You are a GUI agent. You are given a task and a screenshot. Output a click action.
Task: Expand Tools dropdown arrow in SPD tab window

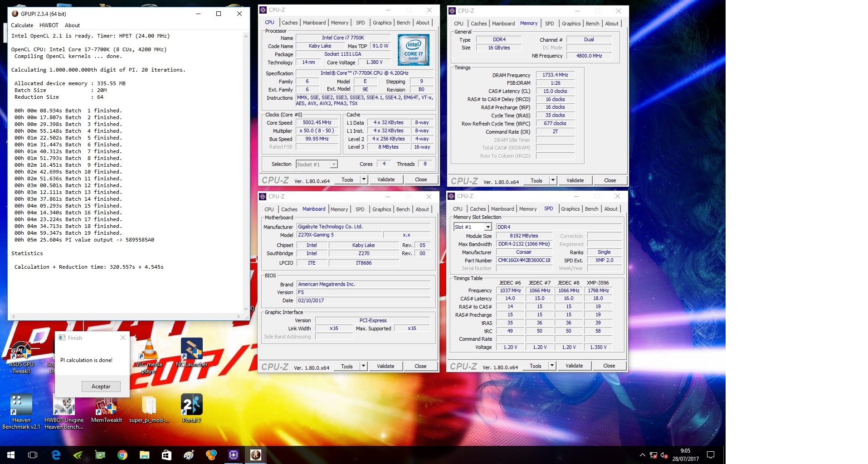pyautogui.click(x=552, y=366)
